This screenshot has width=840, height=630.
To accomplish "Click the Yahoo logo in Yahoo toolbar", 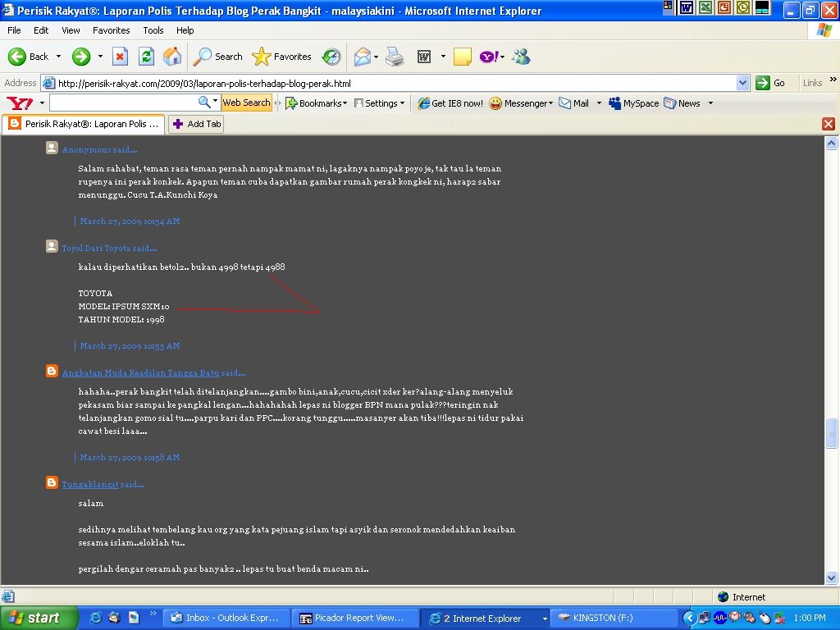I will point(20,103).
